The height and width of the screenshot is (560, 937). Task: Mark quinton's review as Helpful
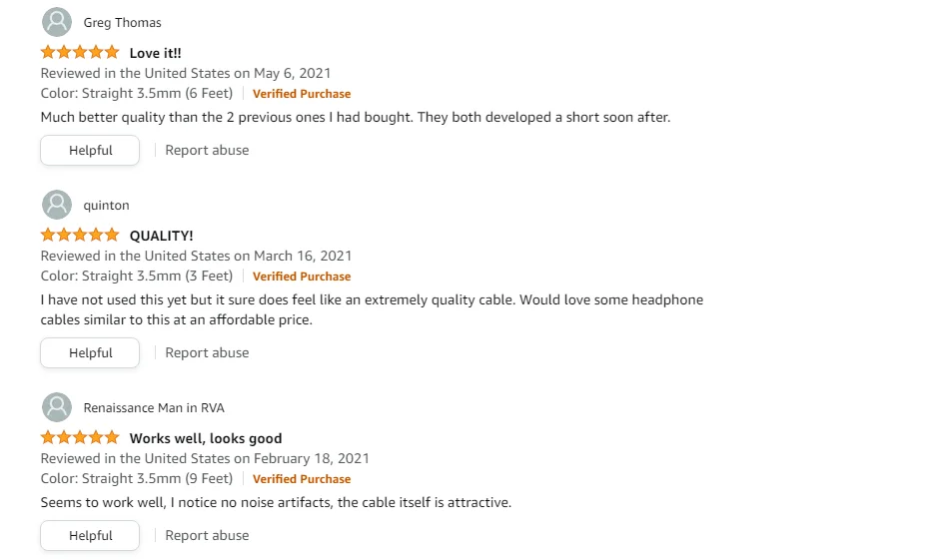click(x=90, y=353)
